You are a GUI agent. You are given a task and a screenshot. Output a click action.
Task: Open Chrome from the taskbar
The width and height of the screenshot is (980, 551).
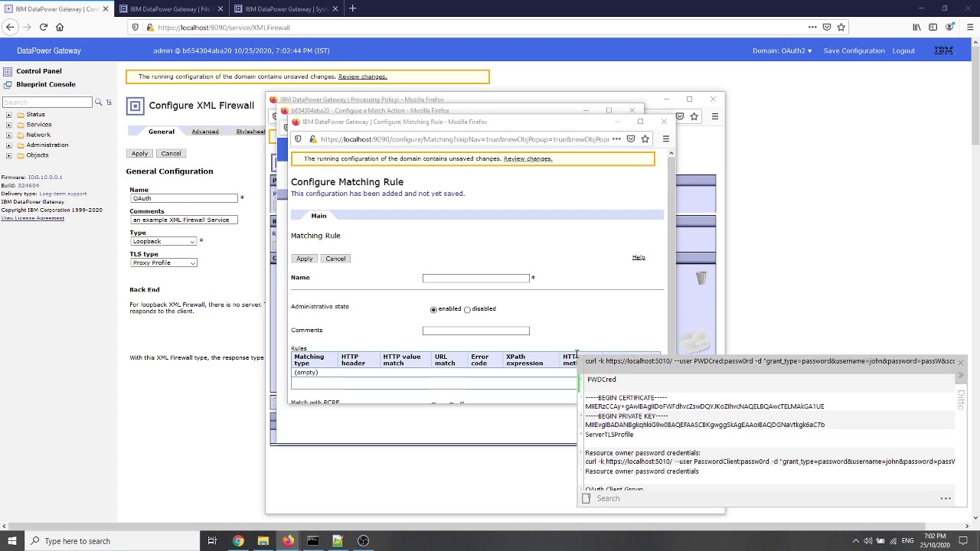click(238, 541)
